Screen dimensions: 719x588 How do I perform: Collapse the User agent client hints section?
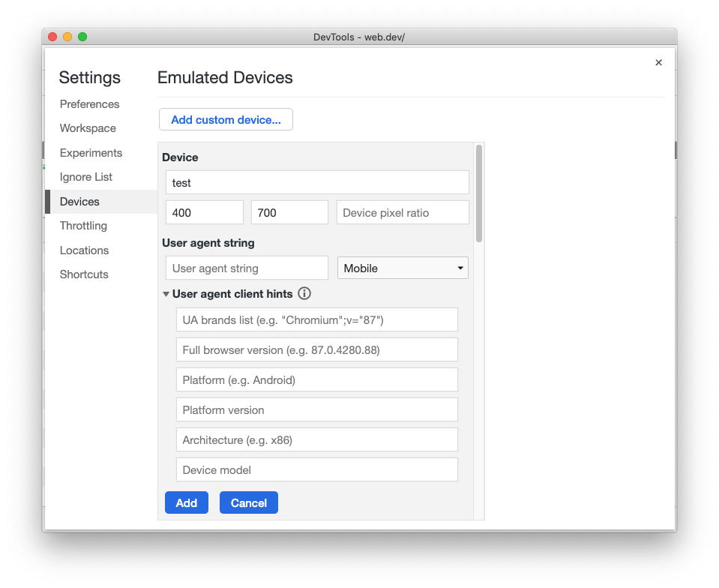point(166,293)
